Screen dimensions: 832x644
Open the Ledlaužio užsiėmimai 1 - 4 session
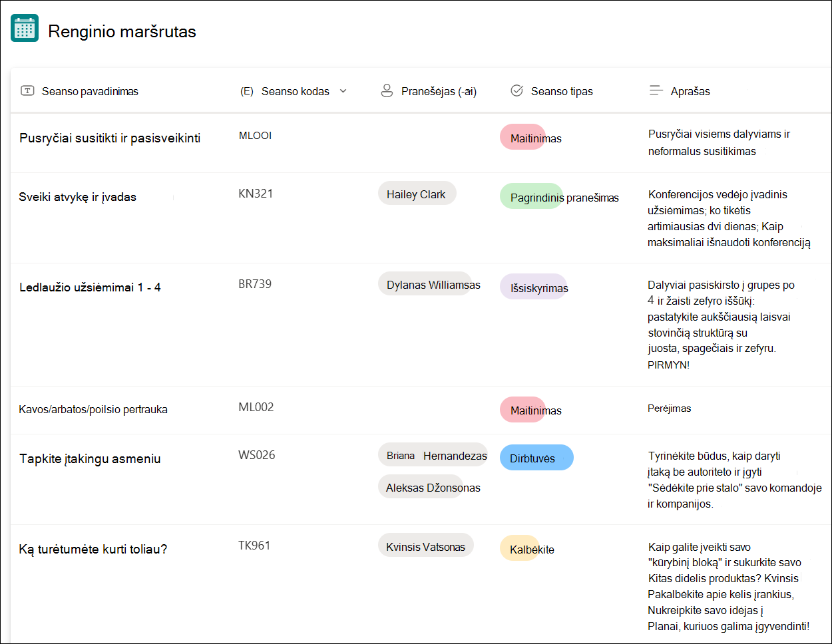[90, 287]
